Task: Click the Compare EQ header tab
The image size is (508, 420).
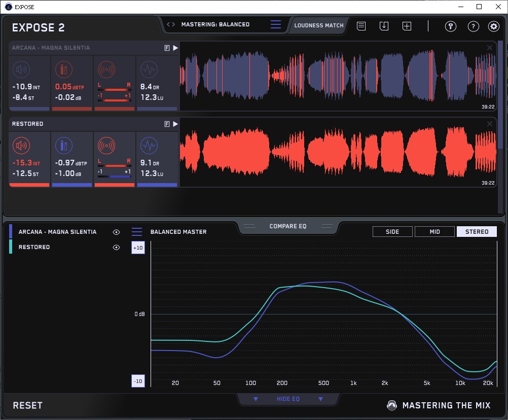Action: (288, 227)
